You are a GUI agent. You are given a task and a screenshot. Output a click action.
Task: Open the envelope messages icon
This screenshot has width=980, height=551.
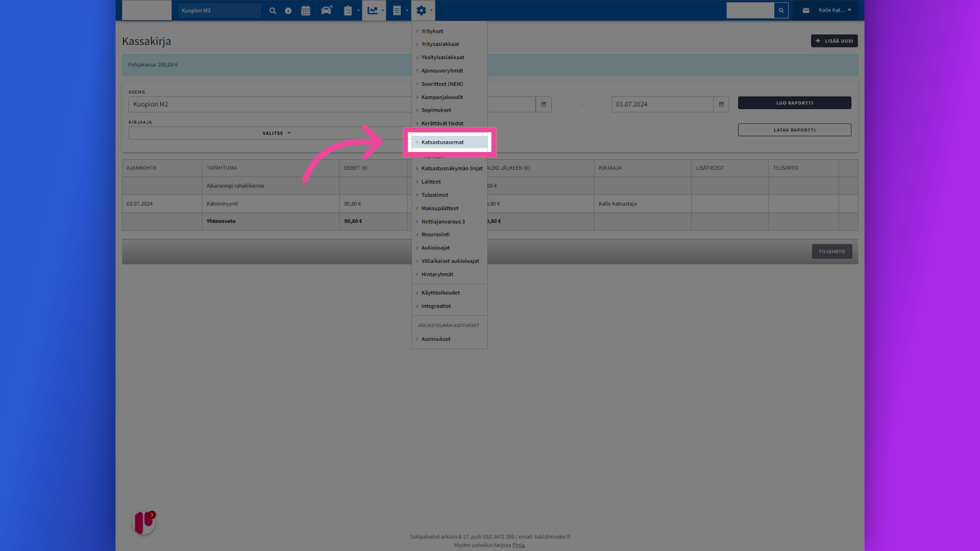pos(806,10)
